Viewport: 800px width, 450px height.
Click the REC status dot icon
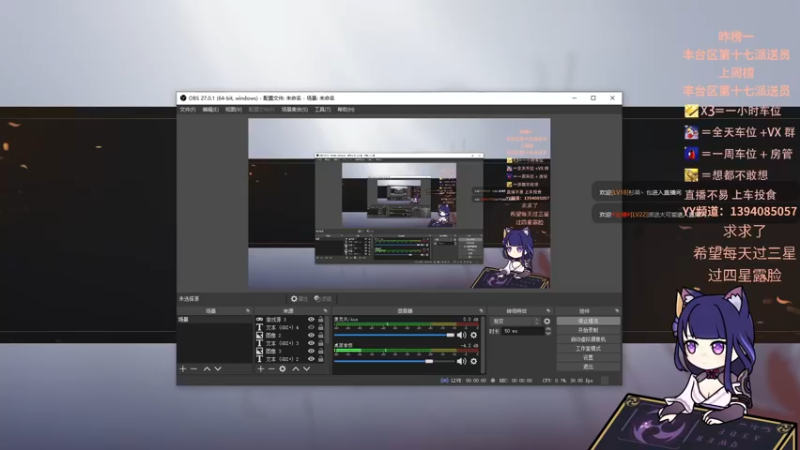pos(493,381)
